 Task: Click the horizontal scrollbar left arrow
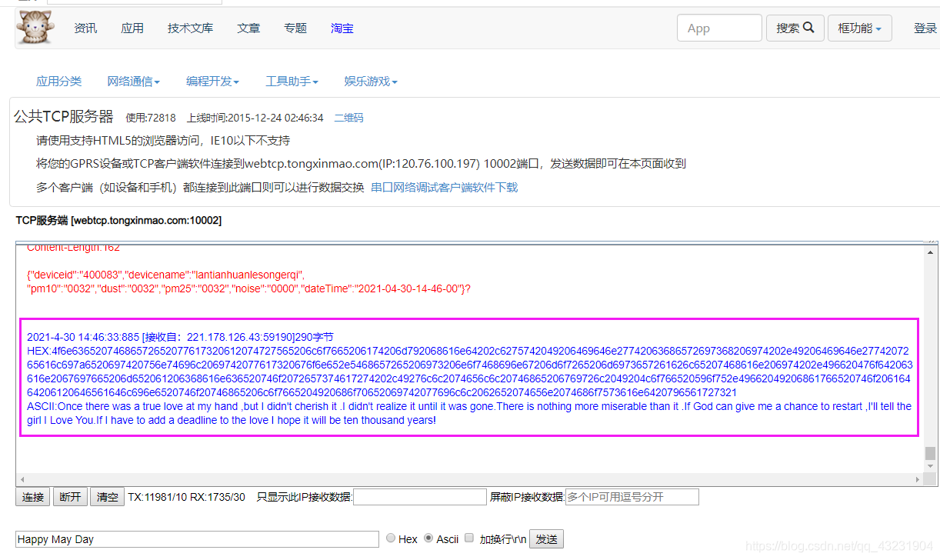pos(22,479)
